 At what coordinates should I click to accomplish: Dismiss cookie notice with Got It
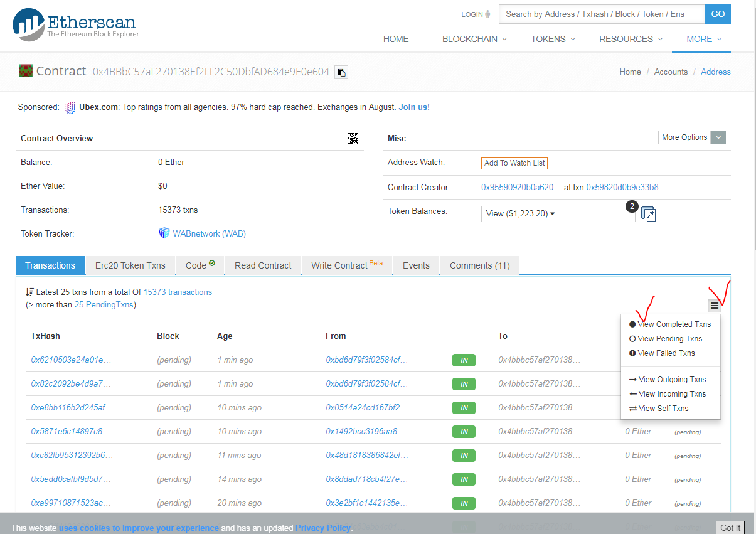point(730,528)
